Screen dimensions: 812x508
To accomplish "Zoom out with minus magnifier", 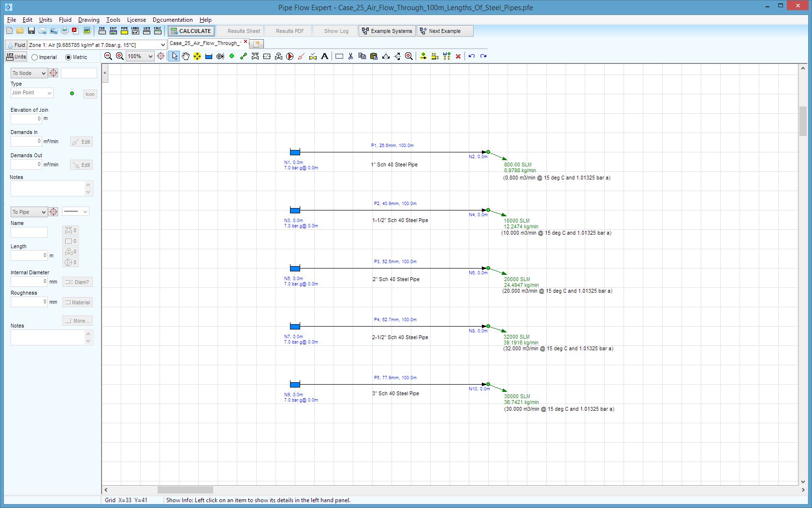I will pos(108,56).
